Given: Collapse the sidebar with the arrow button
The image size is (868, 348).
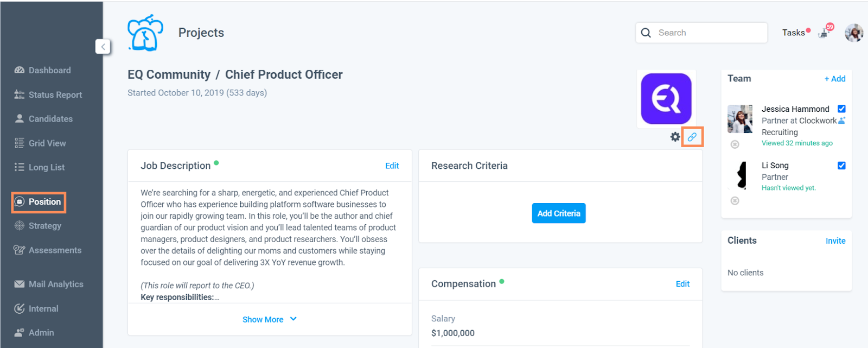Looking at the screenshot, I should (x=103, y=47).
